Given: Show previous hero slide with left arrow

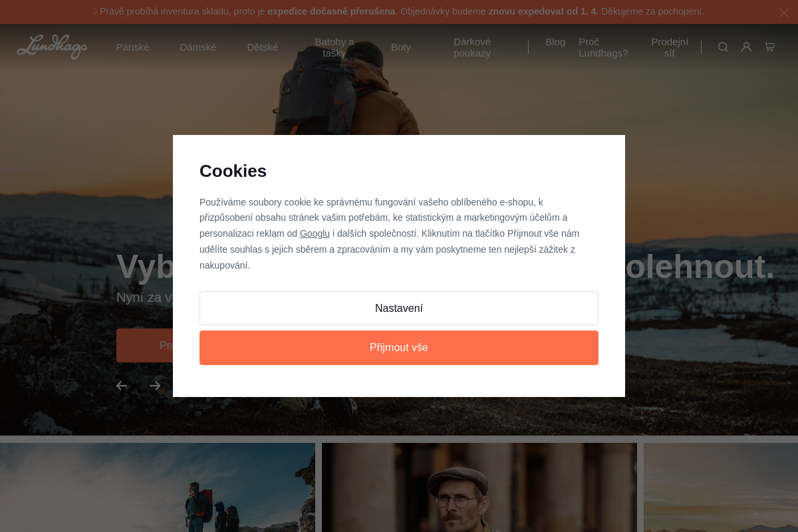Looking at the screenshot, I should 122,386.
